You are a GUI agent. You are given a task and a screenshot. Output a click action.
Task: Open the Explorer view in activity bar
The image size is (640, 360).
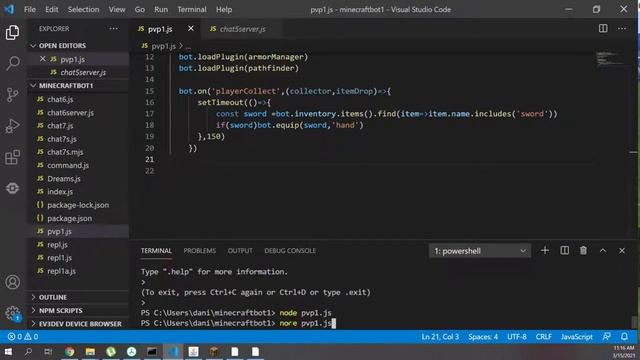coord(12,32)
